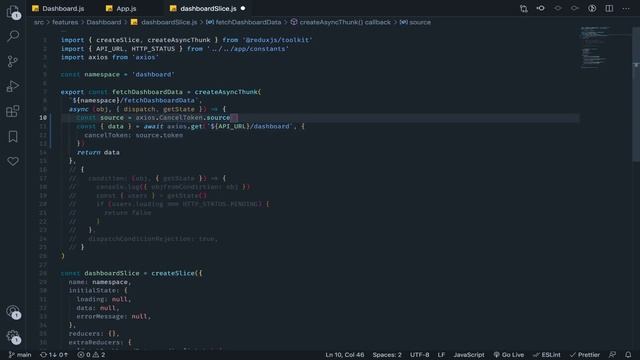This screenshot has width=640, height=360.
Task: Go to next change icon in toolbar
Action: click(575, 8)
